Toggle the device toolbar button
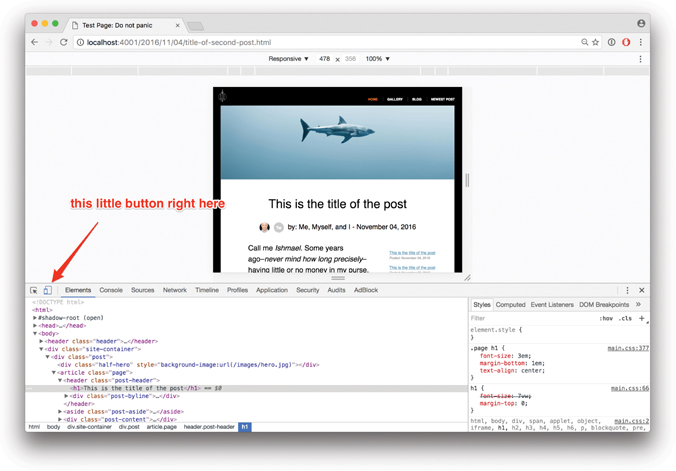Viewport: 676px width, 471px height. (47, 290)
